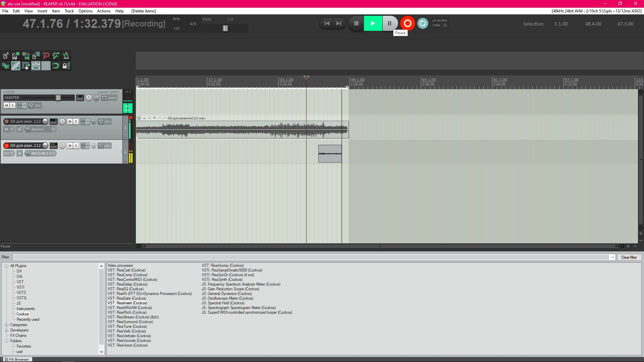The image size is (644, 362).
Task: Disarm record on track 2
Action: (x=6, y=145)
